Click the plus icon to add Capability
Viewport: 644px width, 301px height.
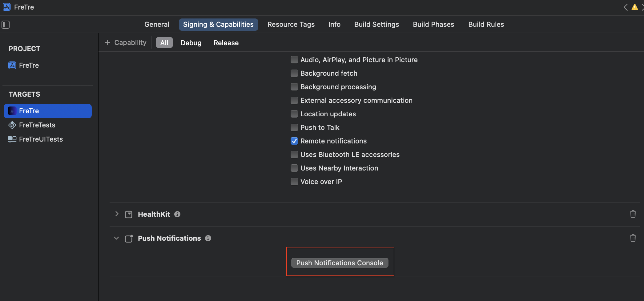[107, 43]
